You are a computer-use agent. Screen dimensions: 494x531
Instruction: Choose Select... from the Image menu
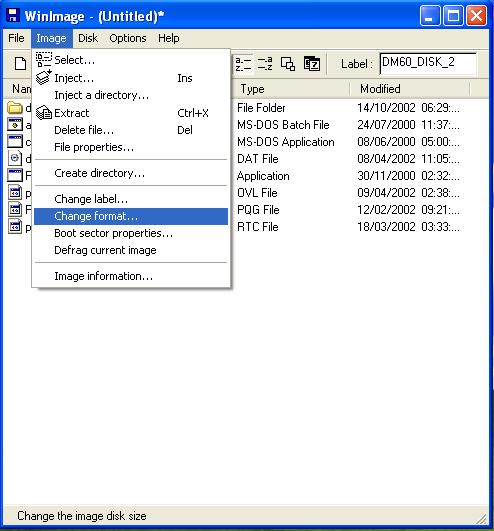tap(131, 60)
